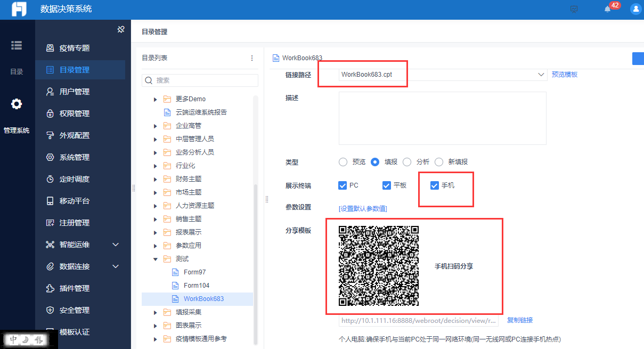This screenshot has width=644, height=349.
Task: Click the 权限管理 lock icon
Action: click(x=50, y=113)
